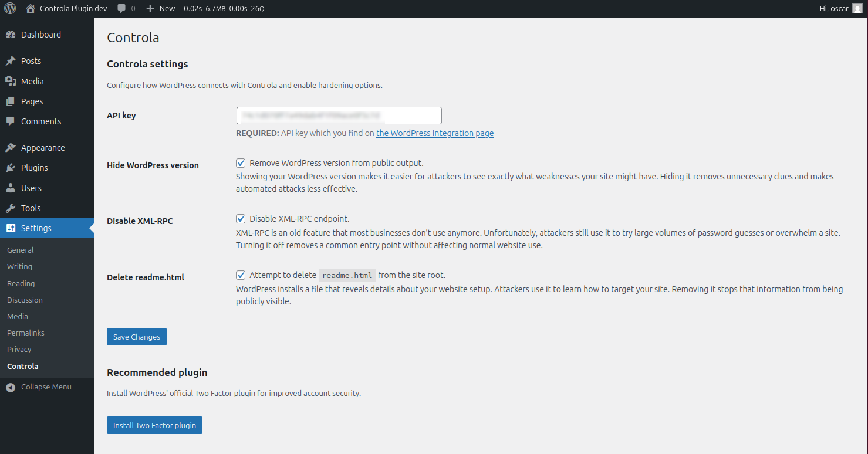
Task: Open Users menu item
Action: pos(47,188)
